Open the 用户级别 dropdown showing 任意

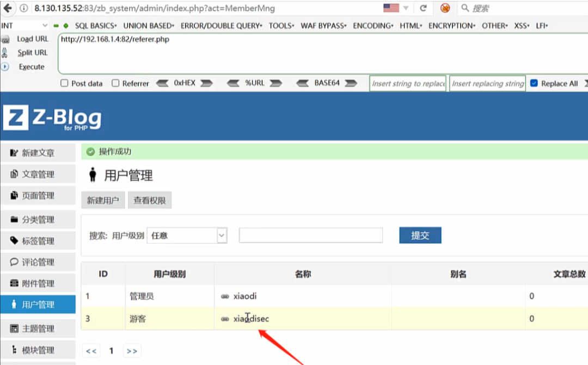pos(187,236)
